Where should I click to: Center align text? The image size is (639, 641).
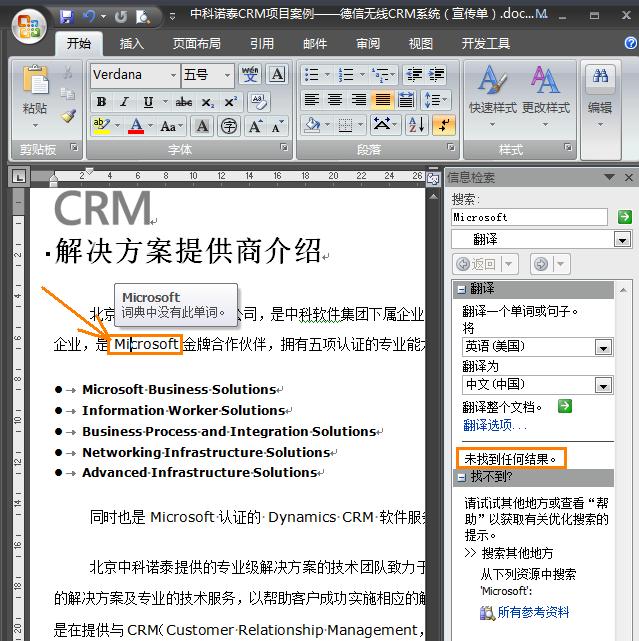pyautogui.click(x=335, y=100)
